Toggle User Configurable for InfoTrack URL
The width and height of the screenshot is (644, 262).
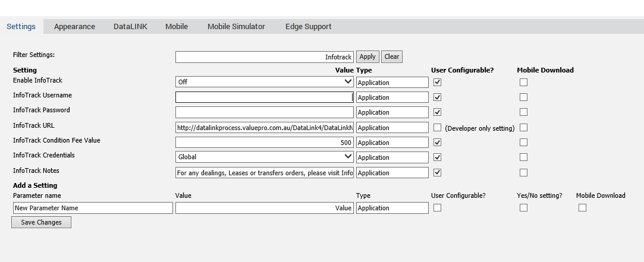point(438,128)
